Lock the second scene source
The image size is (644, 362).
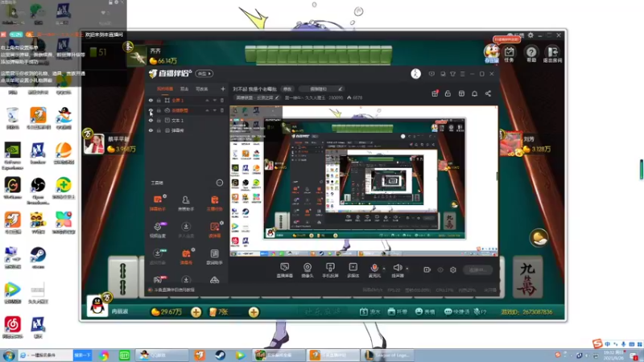point(159,110)
